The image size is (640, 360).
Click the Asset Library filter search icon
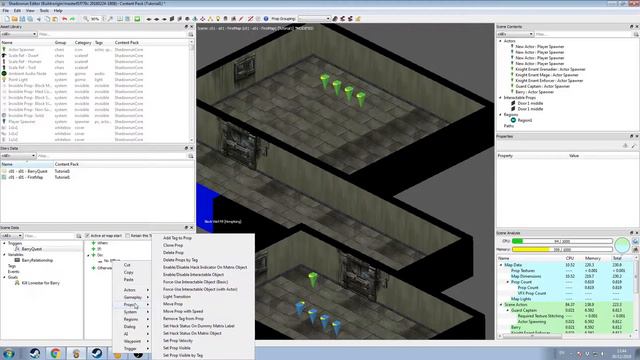pos(191,34)
